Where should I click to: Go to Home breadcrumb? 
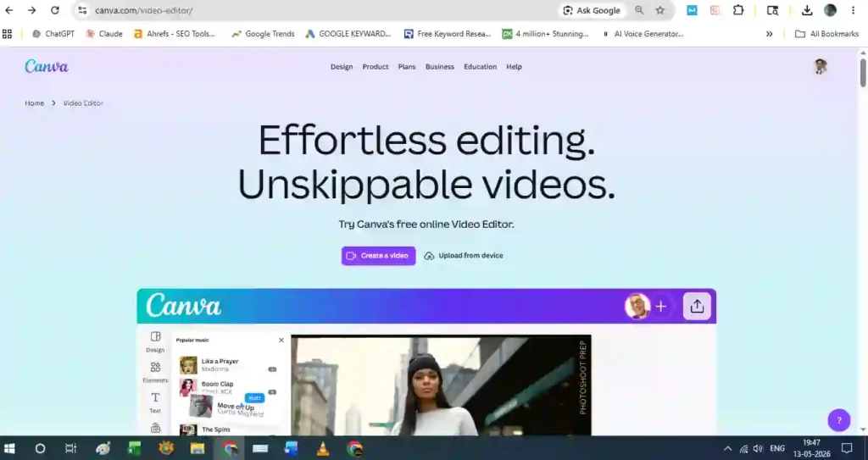[x=34, y=103]
